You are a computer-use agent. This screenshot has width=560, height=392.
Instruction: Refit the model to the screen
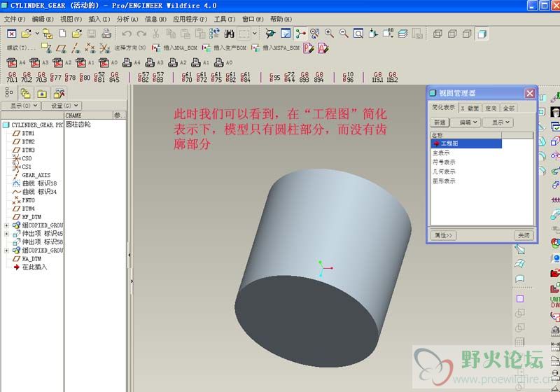[358, 34]
